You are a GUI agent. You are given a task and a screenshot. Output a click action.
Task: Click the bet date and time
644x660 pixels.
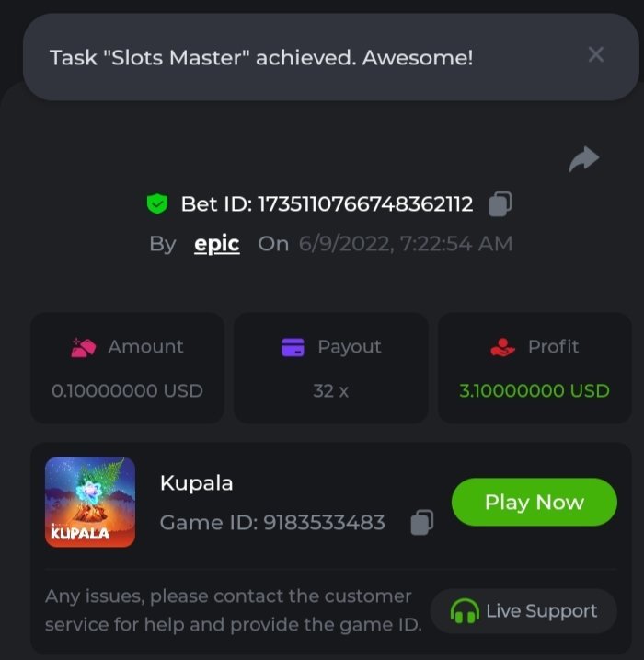click(405, 244)
